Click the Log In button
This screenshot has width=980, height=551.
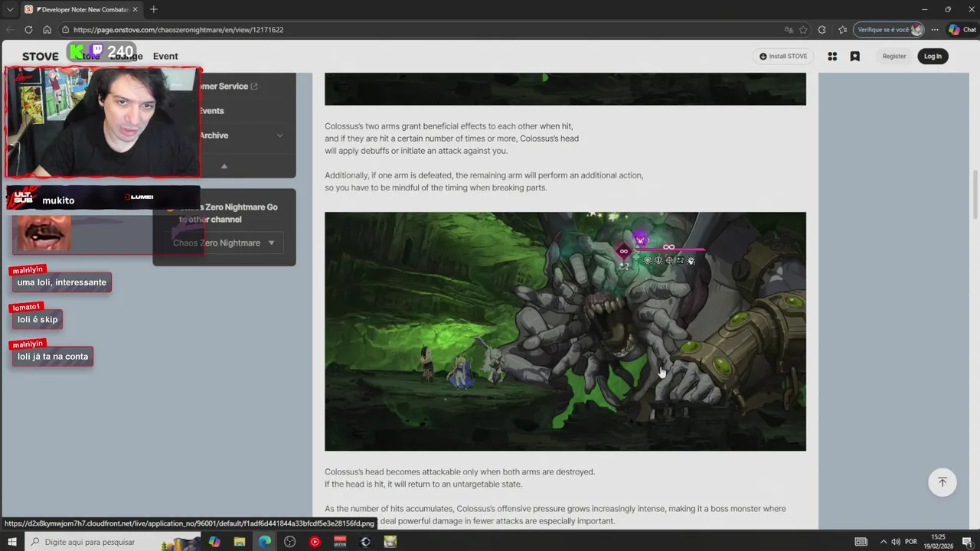933,56
